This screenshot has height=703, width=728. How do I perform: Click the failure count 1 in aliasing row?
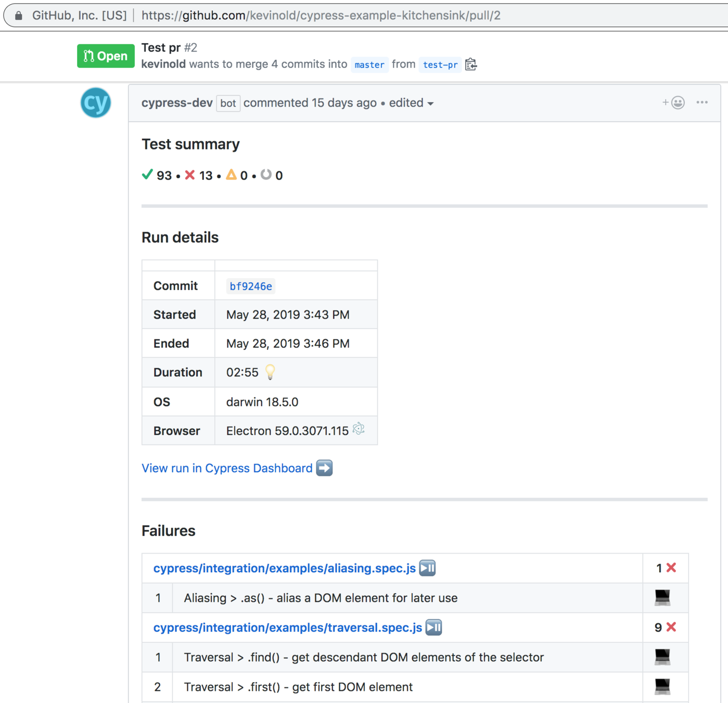click(x=659, y=568)
